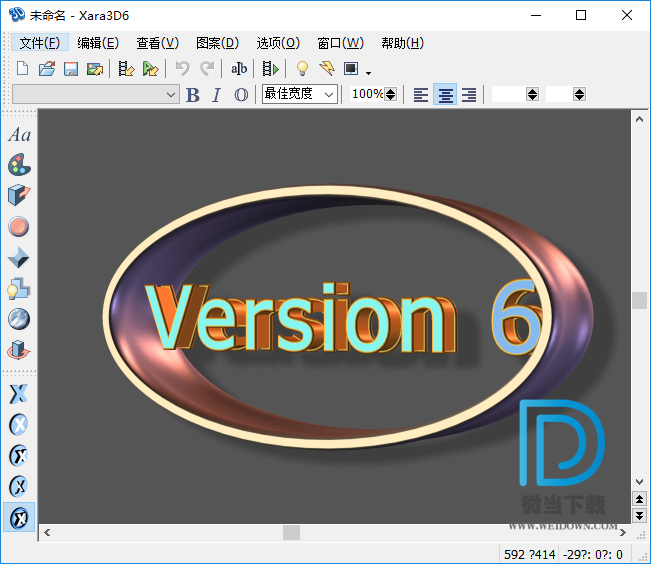Create a new document
Viewport: 651px width, 564px height.
[x=22, y=69]
